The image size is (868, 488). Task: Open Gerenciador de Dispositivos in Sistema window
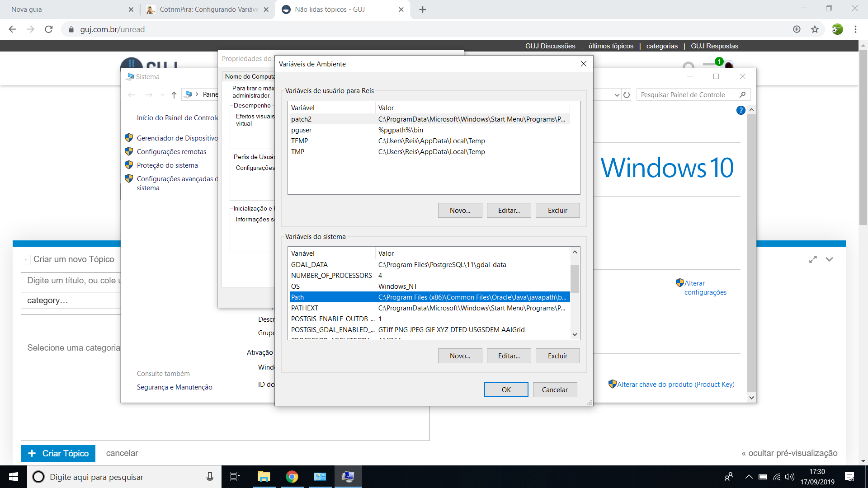pyautogui.click(x=177, y=138)
